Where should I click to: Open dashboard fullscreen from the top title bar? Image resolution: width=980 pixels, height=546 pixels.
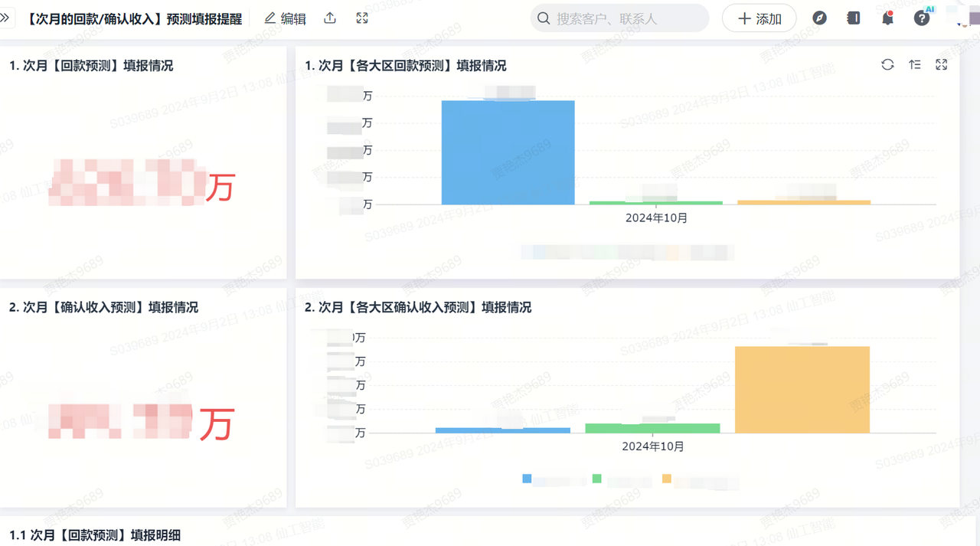(x=362, y=18)
